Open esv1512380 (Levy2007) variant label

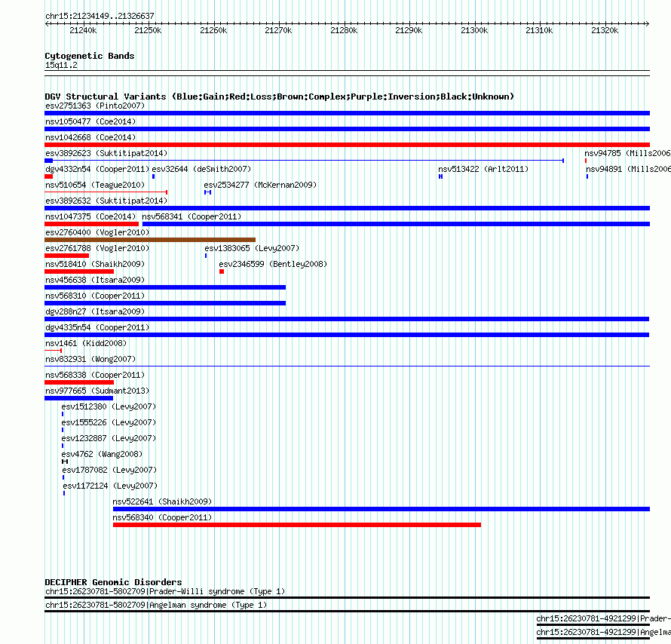pos(109,406)
